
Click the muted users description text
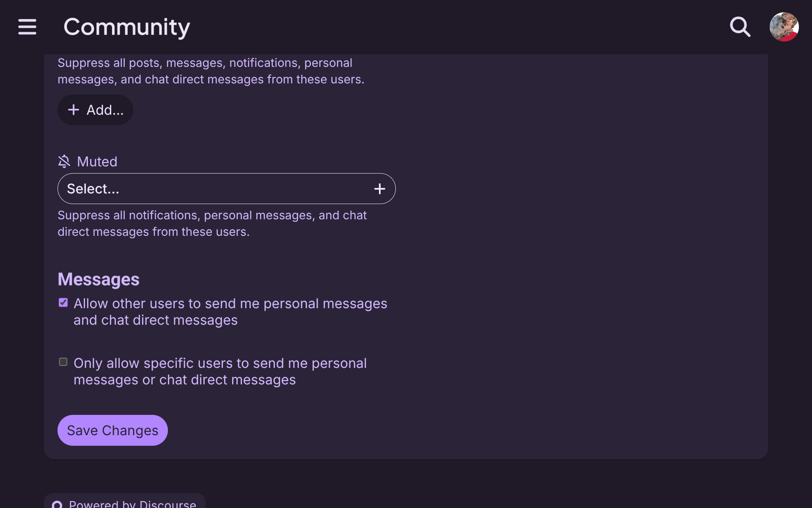tap(212, 224)
